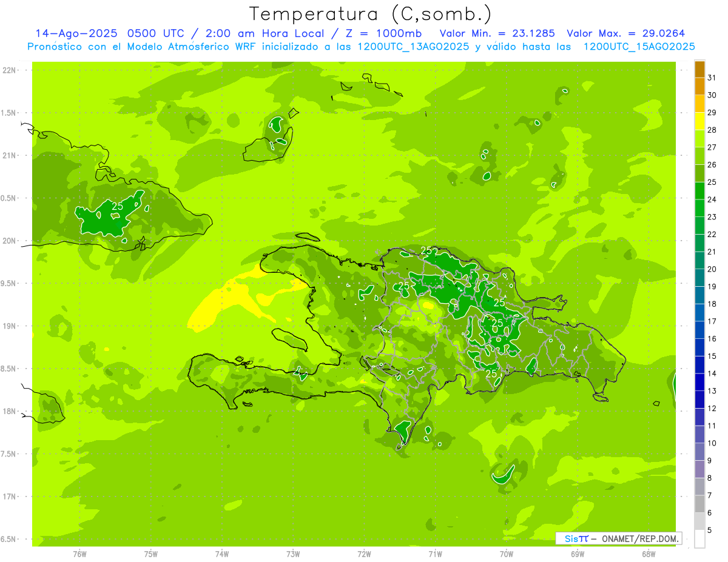Pick the dark green 24–25 legend color
728x562 pixels.
(699, 191)
